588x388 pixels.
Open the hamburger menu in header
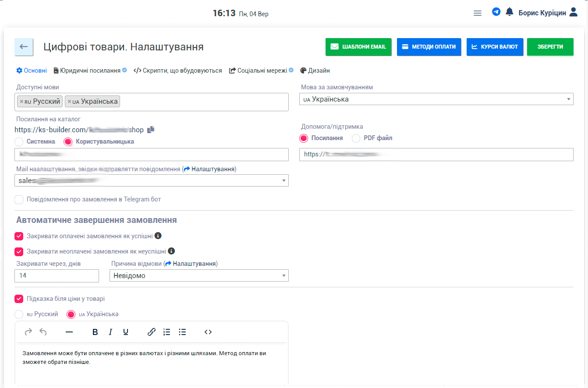478,13
